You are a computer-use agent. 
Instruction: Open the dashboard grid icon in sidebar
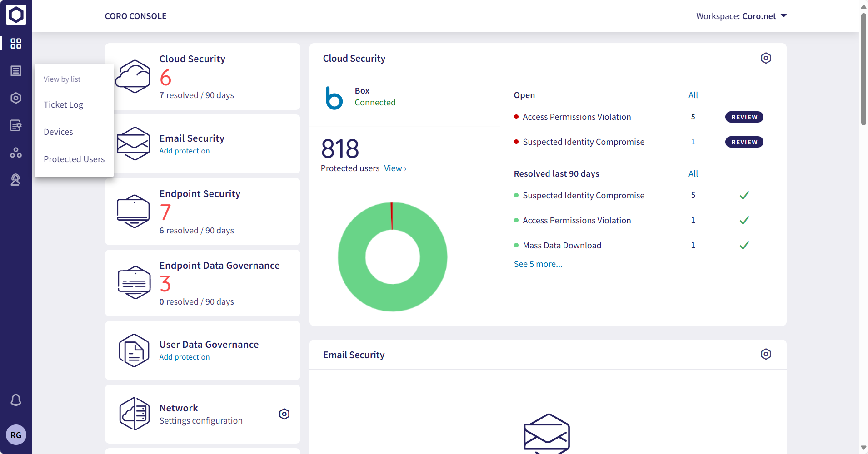[x=16, y=44]
